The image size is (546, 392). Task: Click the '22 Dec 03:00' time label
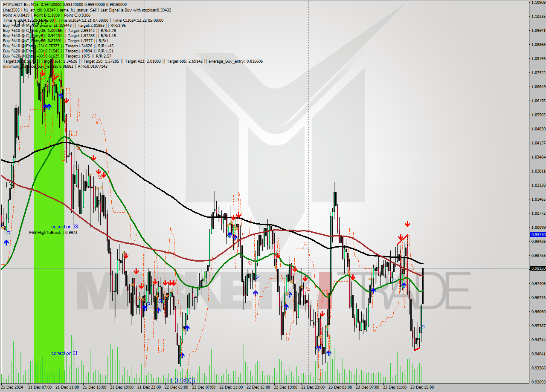tap(176, 387)
